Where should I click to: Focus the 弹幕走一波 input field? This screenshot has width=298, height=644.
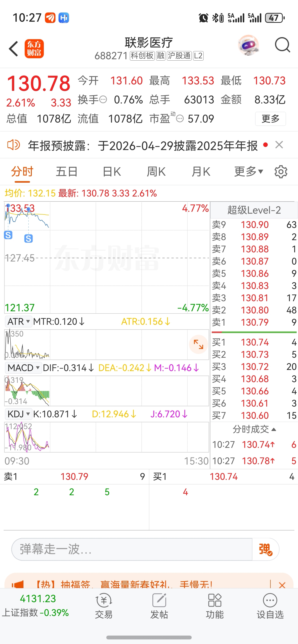(132, 549)
